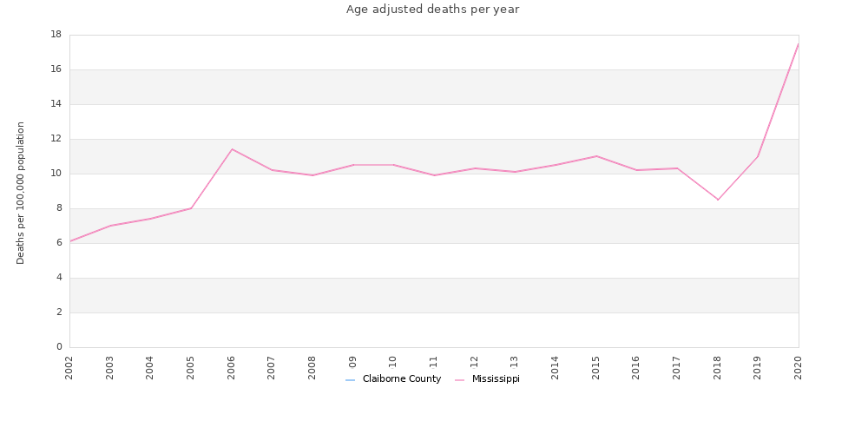Click the 2017 x-axis label

tap(677, 367)
